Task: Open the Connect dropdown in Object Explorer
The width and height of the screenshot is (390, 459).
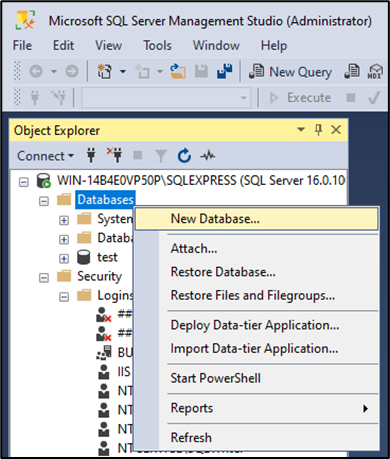Action: coord(45,156)
